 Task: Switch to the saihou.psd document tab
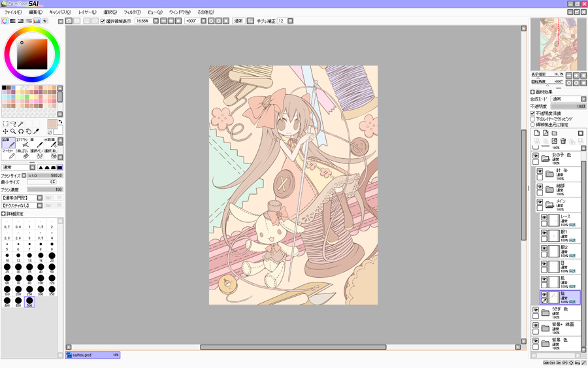[93, 355]
